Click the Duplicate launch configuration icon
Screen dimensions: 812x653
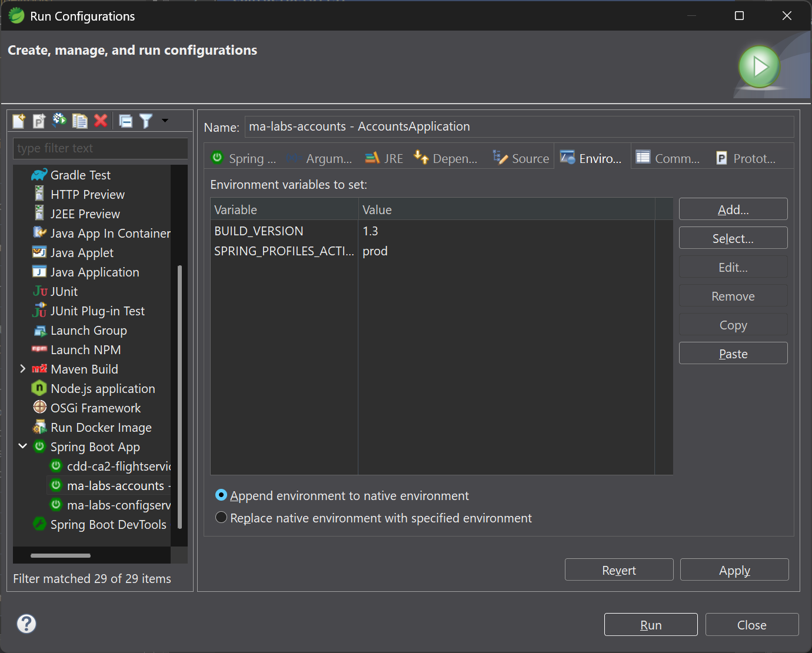(79, 121)
